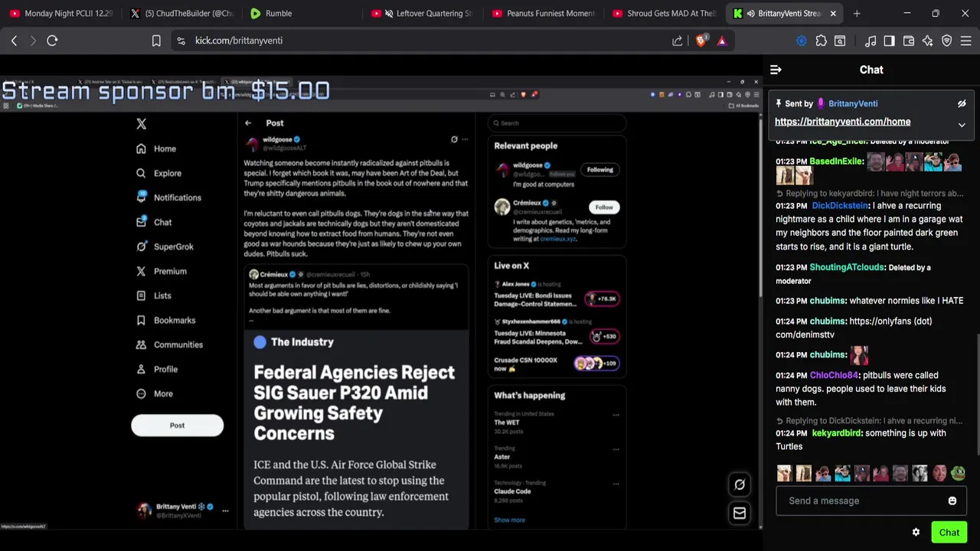Viewport: 980px width, 551px height.
Task: Open three-dot menu beside Brittany Venti account
Action: 225,510
